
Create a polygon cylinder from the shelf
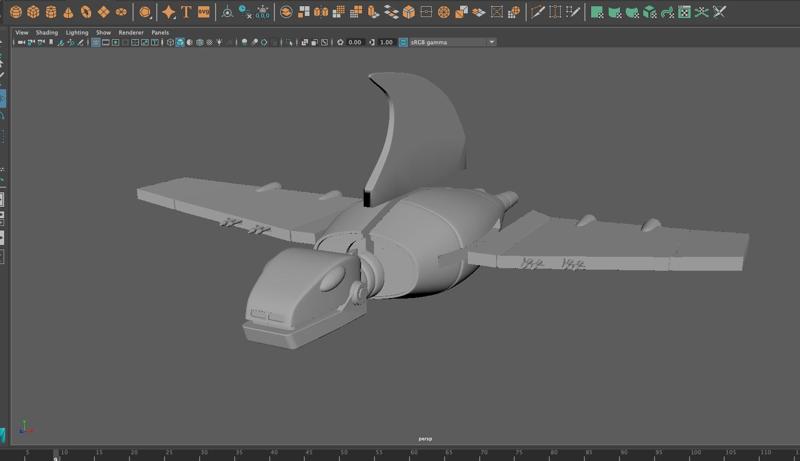51,12
